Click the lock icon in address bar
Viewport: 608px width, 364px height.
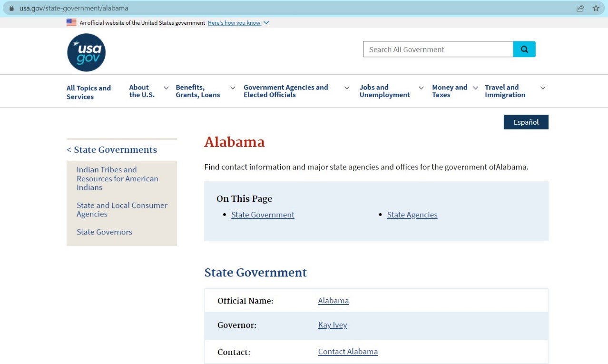(x=12, y=8)
